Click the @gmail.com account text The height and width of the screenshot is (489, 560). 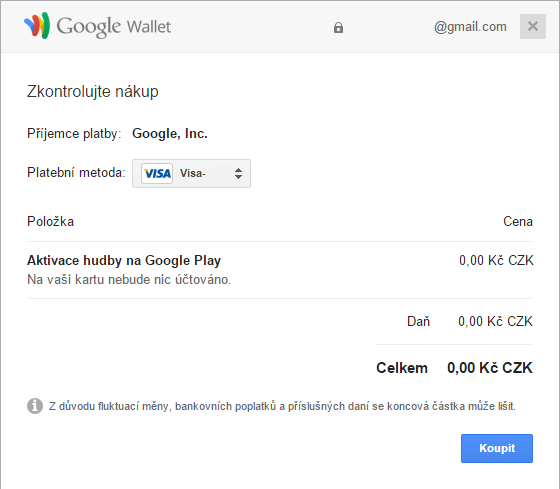coord(470,27)
